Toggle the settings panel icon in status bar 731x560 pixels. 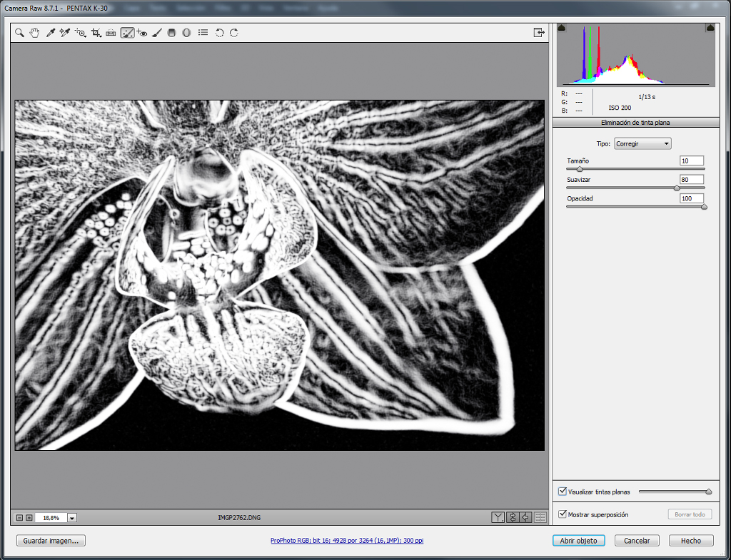pos(540,517)
